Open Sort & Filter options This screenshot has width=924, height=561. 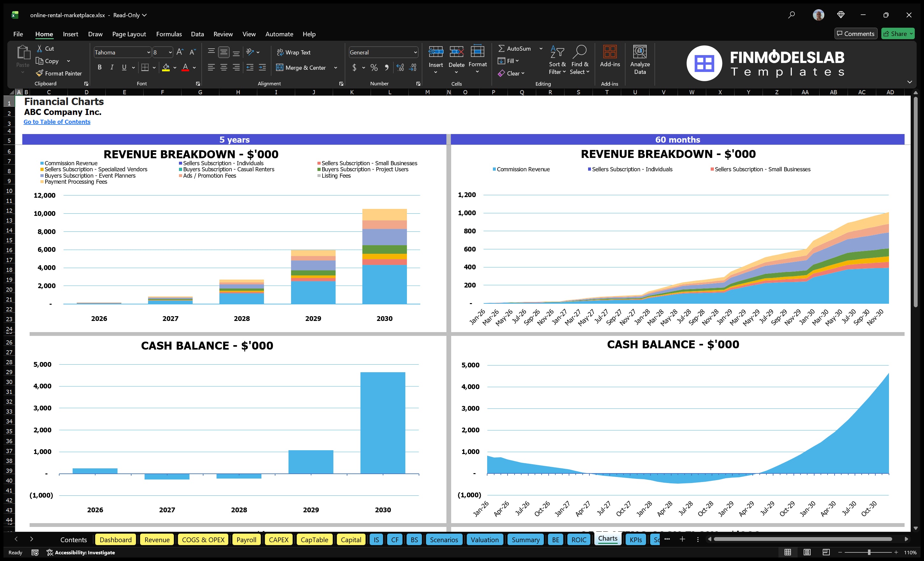557,60
